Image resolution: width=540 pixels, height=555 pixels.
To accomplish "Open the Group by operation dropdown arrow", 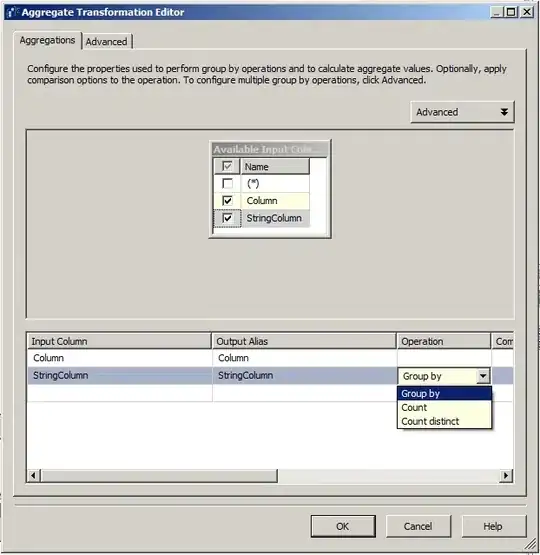I will tap(483, 376).
